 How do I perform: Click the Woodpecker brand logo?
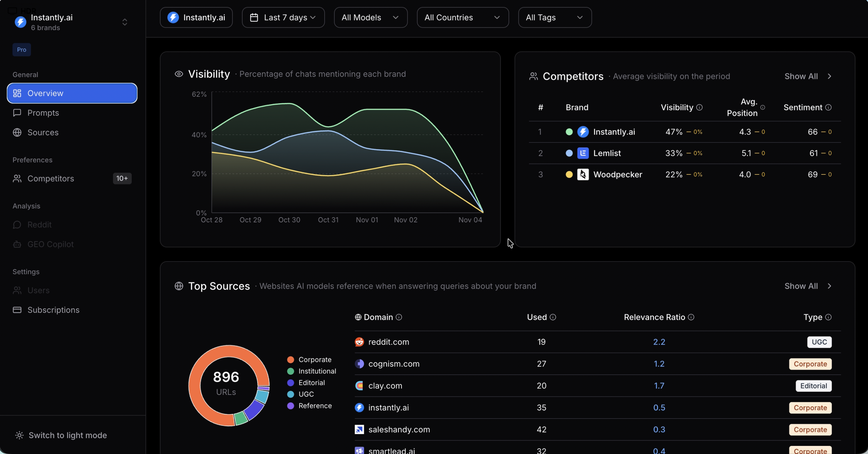click(583, 174)
